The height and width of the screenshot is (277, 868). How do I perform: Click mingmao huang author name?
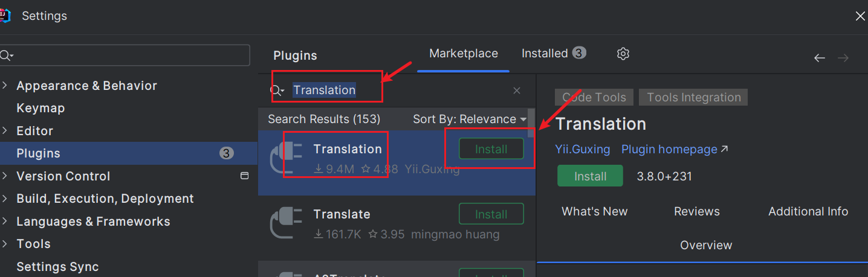pos(455,235)
